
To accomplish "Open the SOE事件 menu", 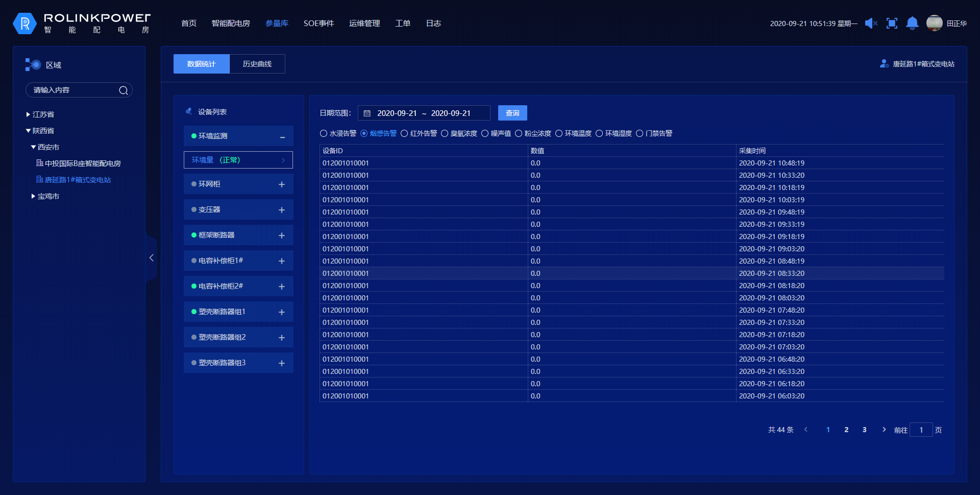I will point(318,23).
